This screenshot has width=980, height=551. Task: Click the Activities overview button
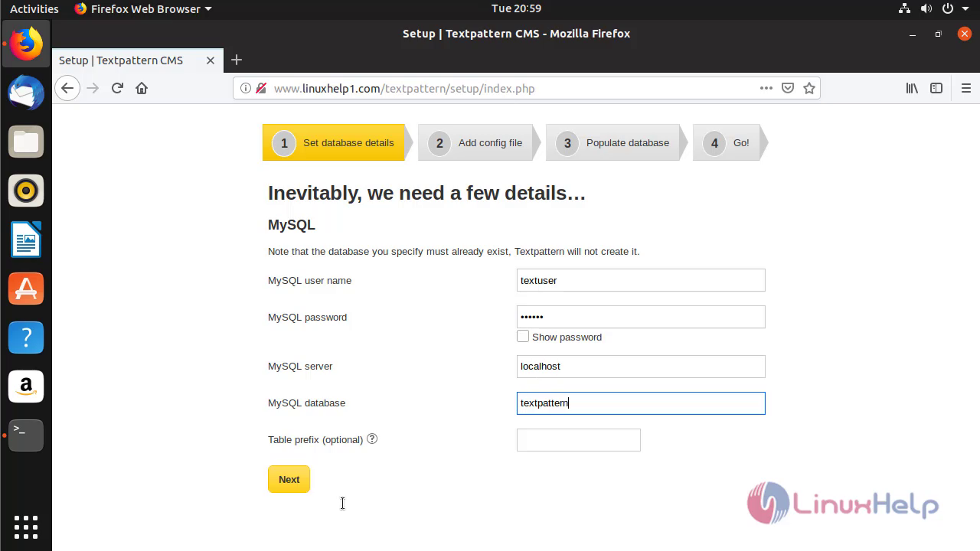(x=34, y=9)
